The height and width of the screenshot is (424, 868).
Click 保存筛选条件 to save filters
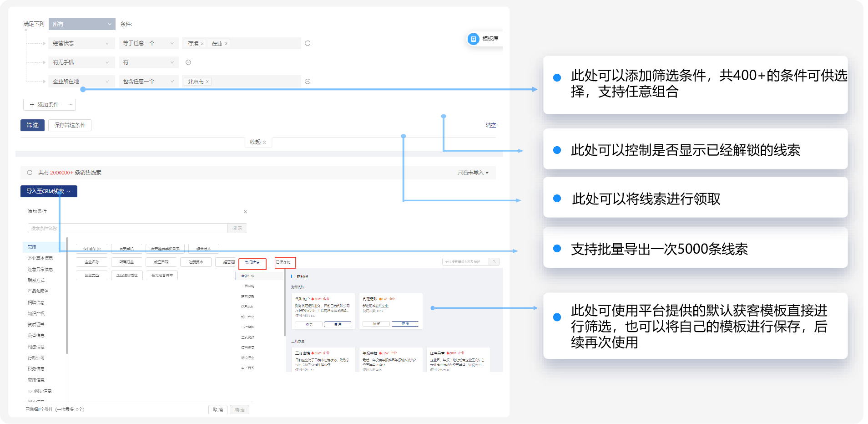click(x=70, y=125)
